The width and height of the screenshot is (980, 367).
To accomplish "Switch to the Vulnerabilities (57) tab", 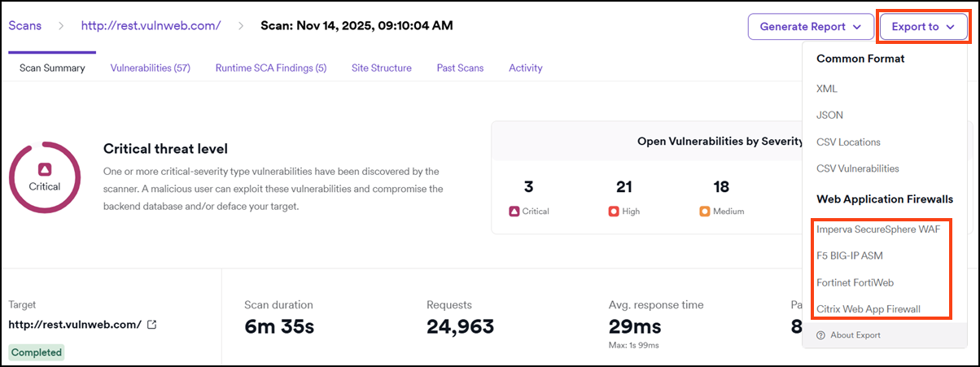I will 151,68.
